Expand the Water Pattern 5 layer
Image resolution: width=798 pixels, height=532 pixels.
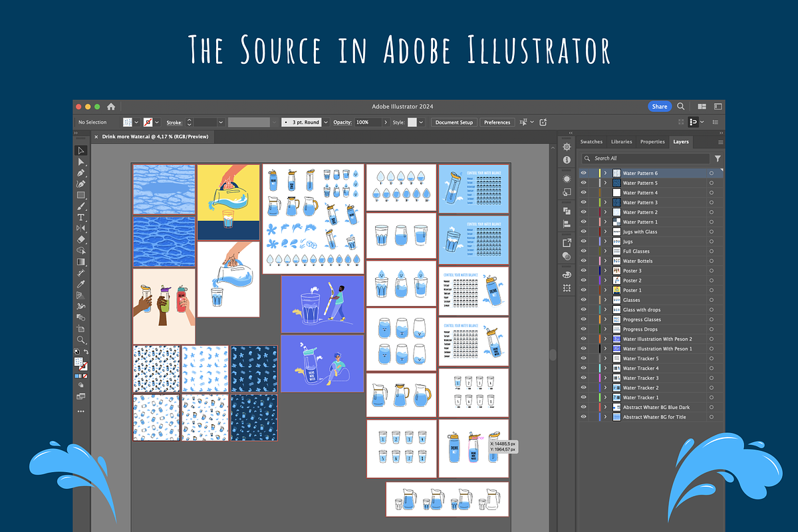605,183
